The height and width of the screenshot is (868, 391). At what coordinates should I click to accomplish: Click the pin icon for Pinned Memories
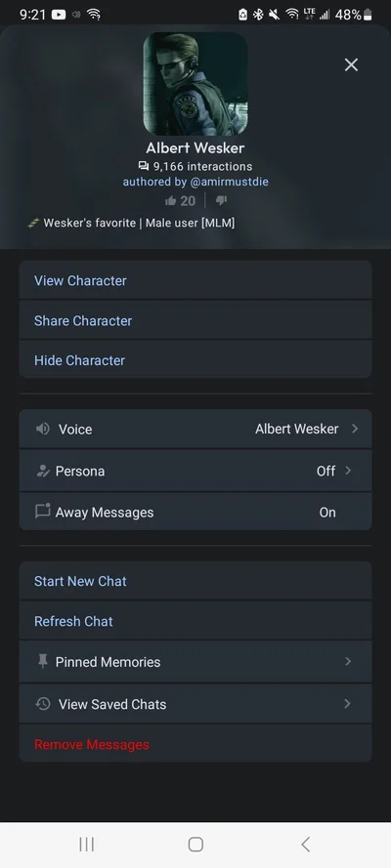[43, 662]
